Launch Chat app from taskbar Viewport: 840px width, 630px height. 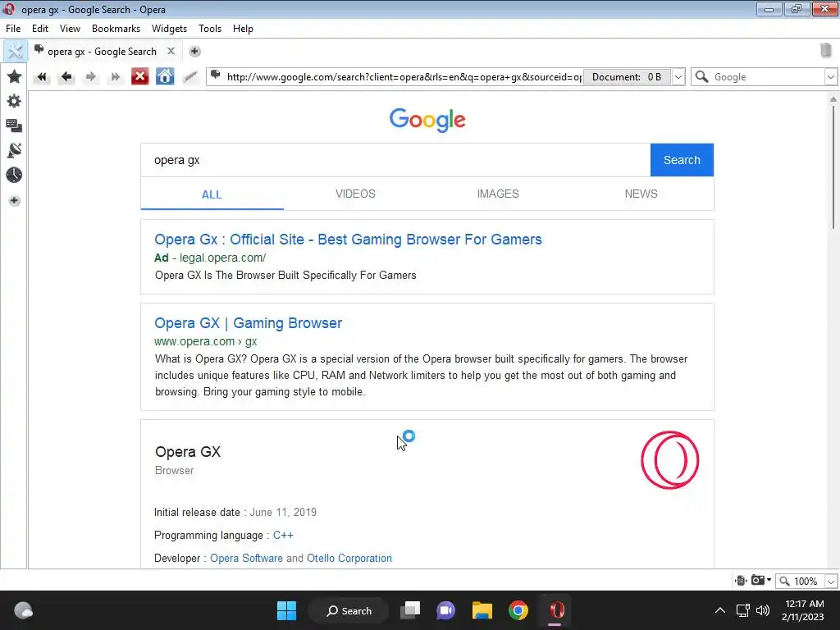(x=445, y=610)
